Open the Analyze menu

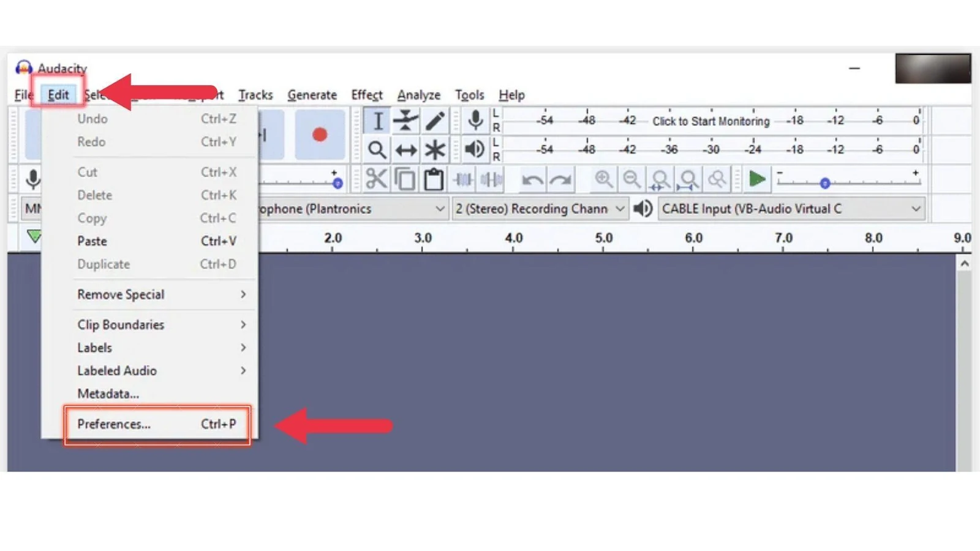click(419, 95)
